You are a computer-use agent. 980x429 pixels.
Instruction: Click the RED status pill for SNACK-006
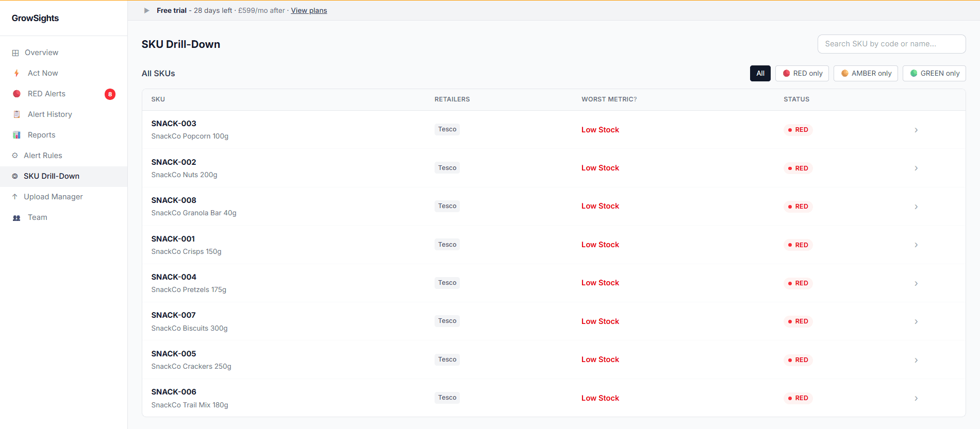[798, 398]
